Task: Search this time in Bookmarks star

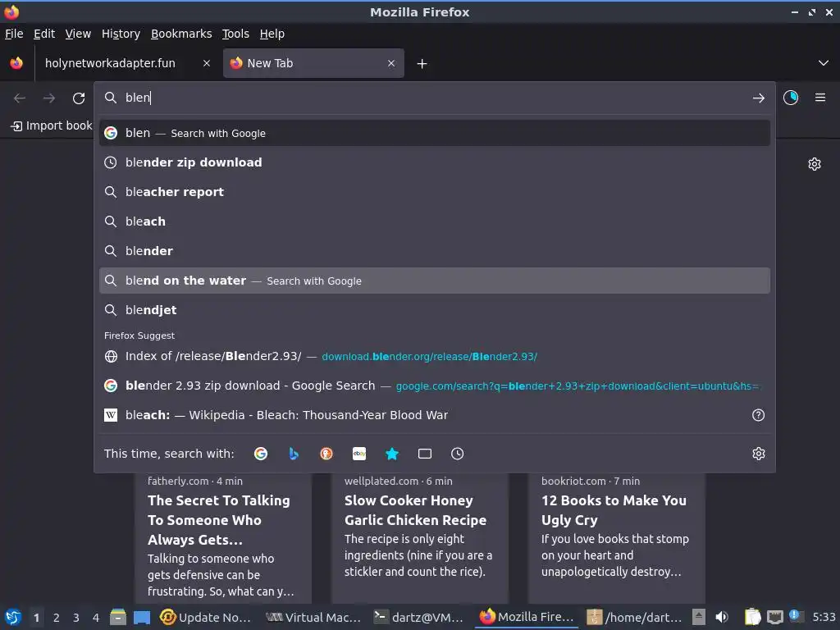Action: point(392,454)
